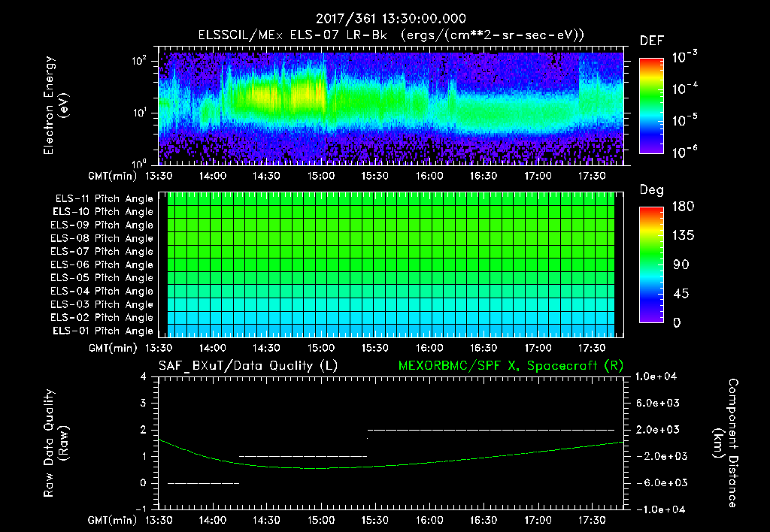Click the data quality segment at level 1

(303, 456)
